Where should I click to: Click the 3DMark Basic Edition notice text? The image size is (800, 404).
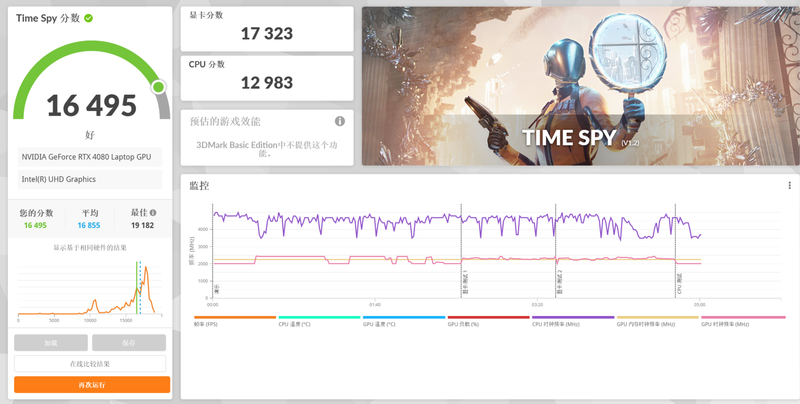[x=267, y=148]
